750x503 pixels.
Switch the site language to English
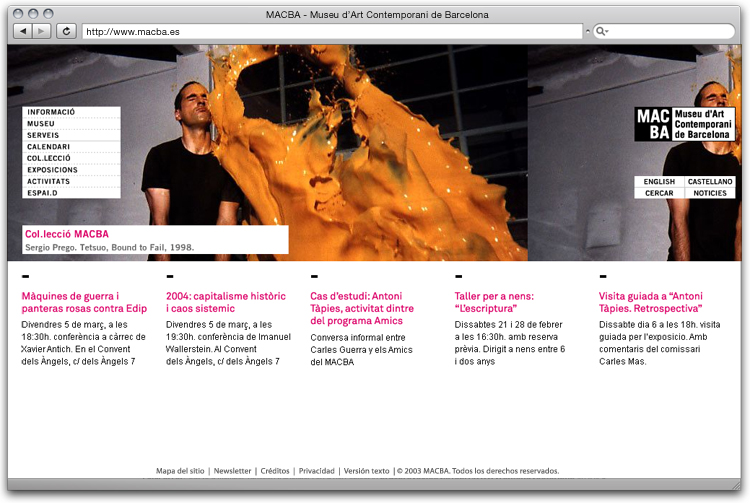coord(659,182)
